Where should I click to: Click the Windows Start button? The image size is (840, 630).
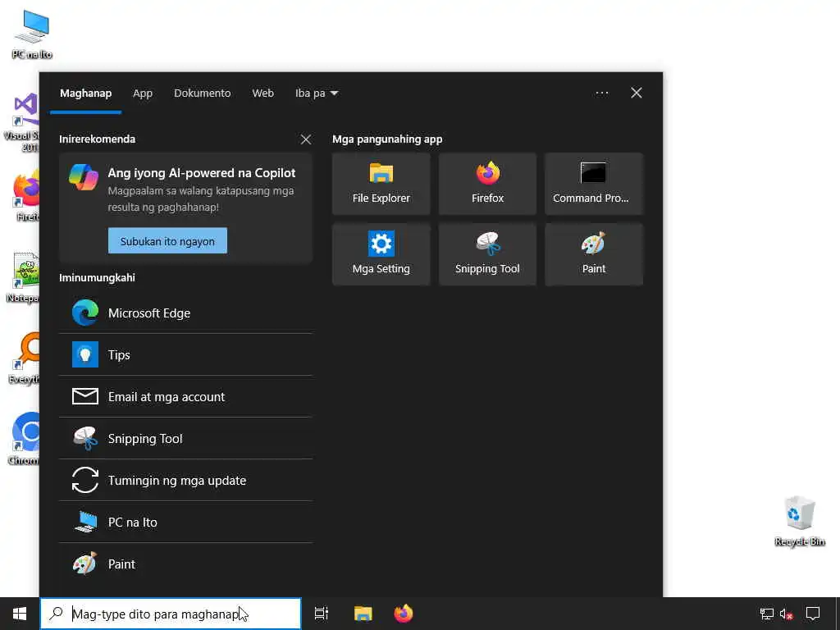click(20, 614)
